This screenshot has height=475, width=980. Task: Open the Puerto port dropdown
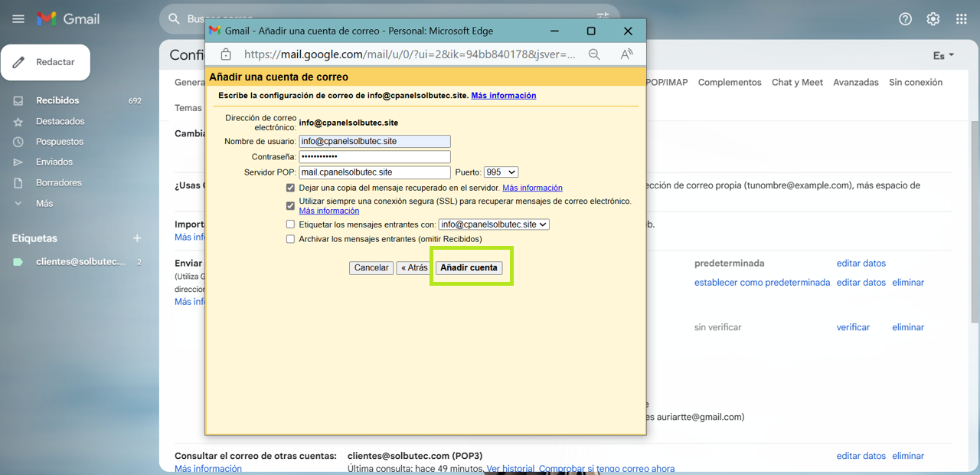pyautogui.click(x=501, y=172)
